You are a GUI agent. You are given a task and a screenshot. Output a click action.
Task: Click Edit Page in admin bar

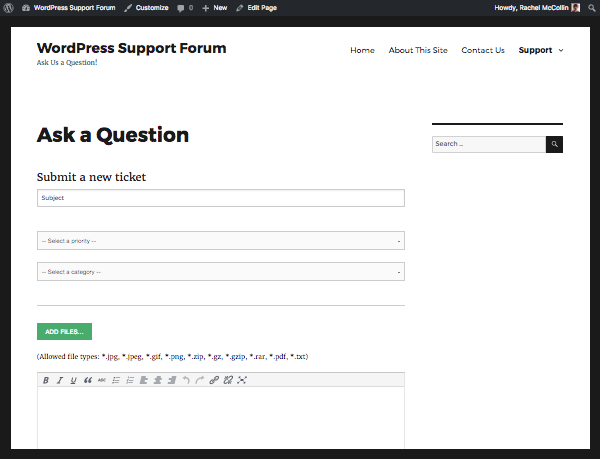pyautogui.click(x=257, y=8)
